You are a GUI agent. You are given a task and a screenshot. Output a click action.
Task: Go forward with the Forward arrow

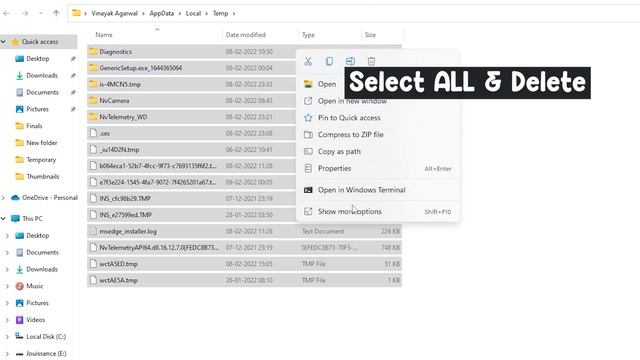tap(25, 13)
